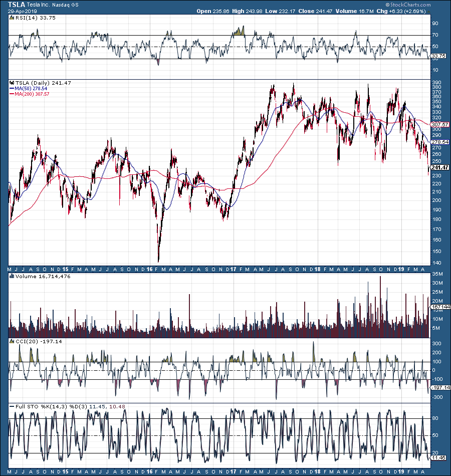Click the 241.47 last price tag on right axis
Screen dimensions: 451x476
click(x=440, y=167)
